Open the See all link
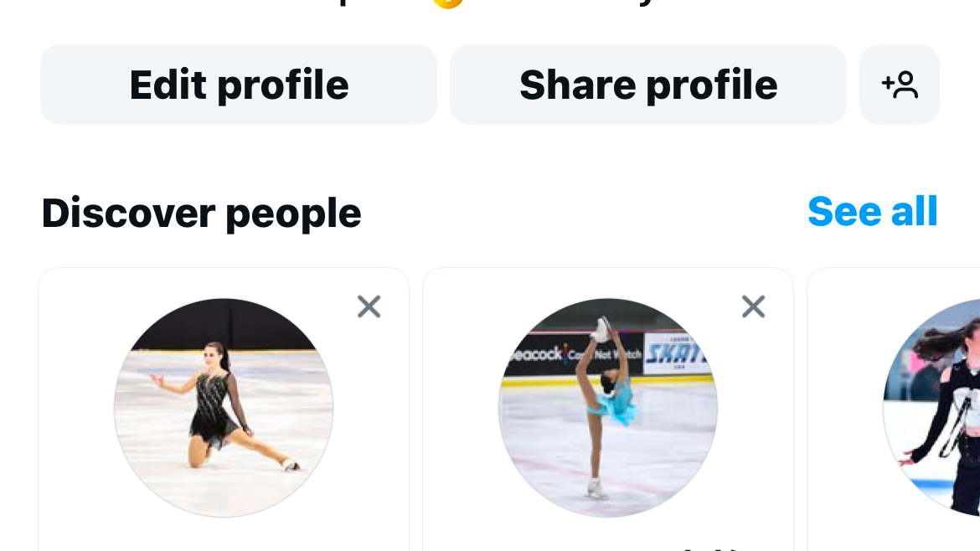This screenshot has height=551, width=980. (x=872, y=212)
